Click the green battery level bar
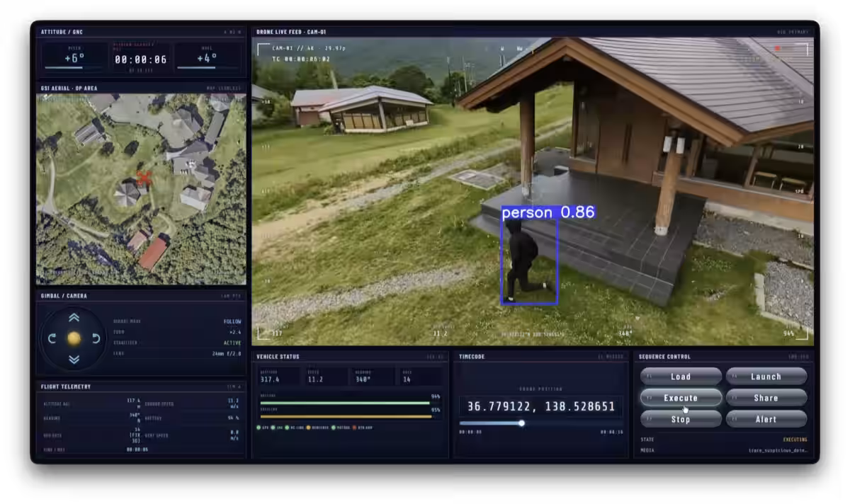Image resolution: width=850 pixels, height=504 pixels. click(345, 403)
